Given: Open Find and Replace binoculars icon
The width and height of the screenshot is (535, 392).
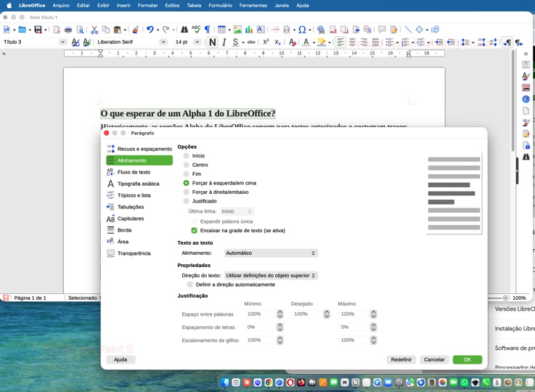Looking at the screenshot, I should pos(184,30).
